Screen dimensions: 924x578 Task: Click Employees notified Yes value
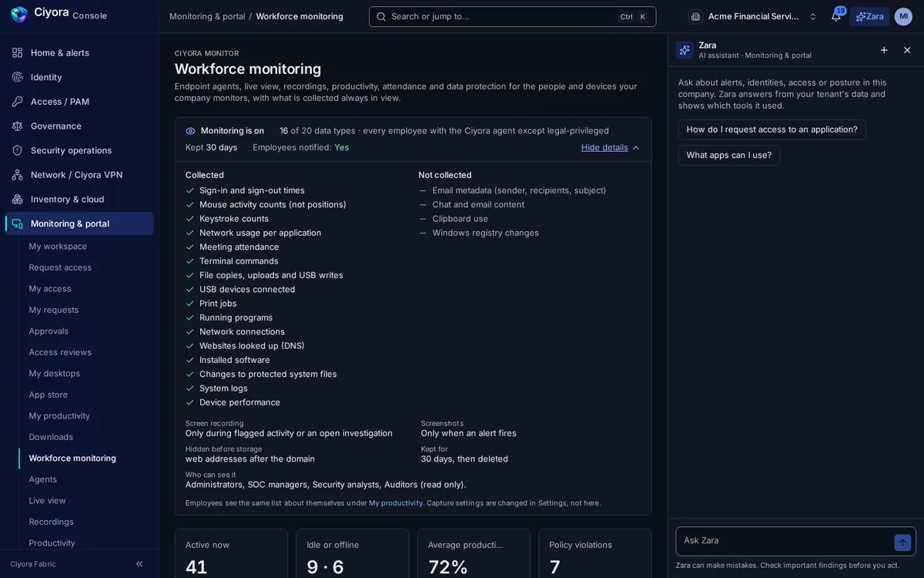click(x=342, y=147)
